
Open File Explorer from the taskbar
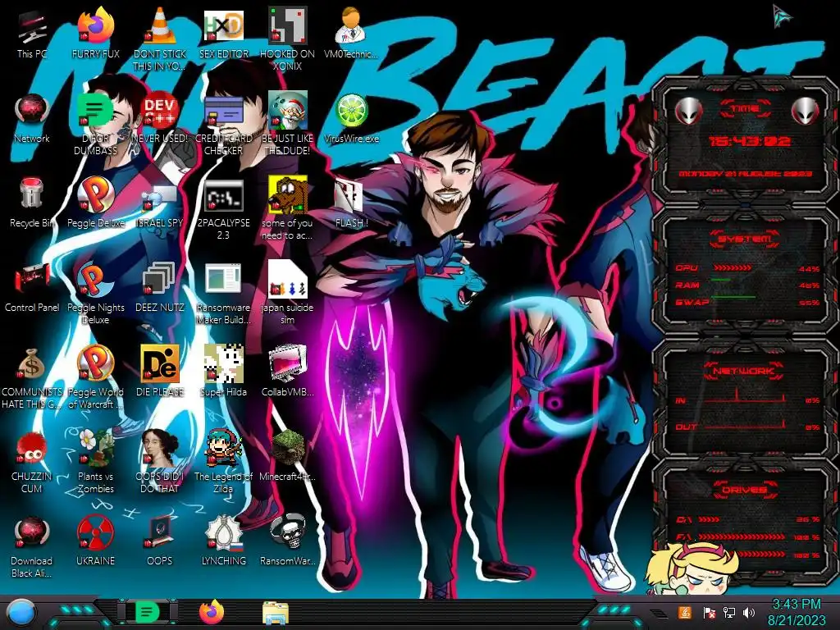(x=276, y=613)
